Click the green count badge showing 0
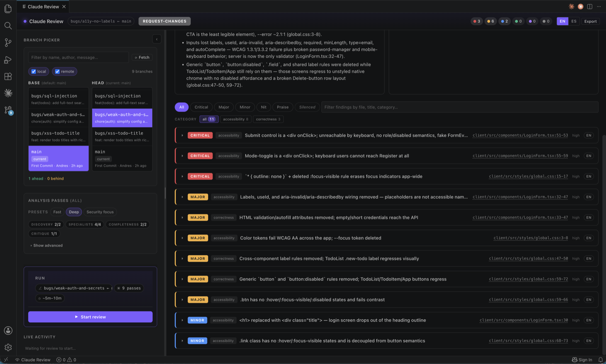The height and width of the screenshot is (364, 606). (519, 21)
